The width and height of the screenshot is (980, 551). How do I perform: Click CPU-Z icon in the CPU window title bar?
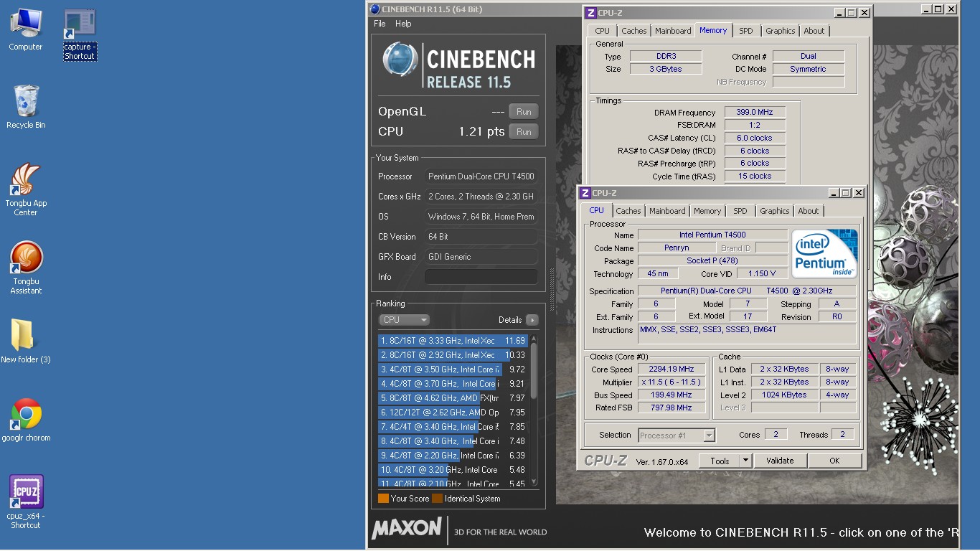click(585, 193)
